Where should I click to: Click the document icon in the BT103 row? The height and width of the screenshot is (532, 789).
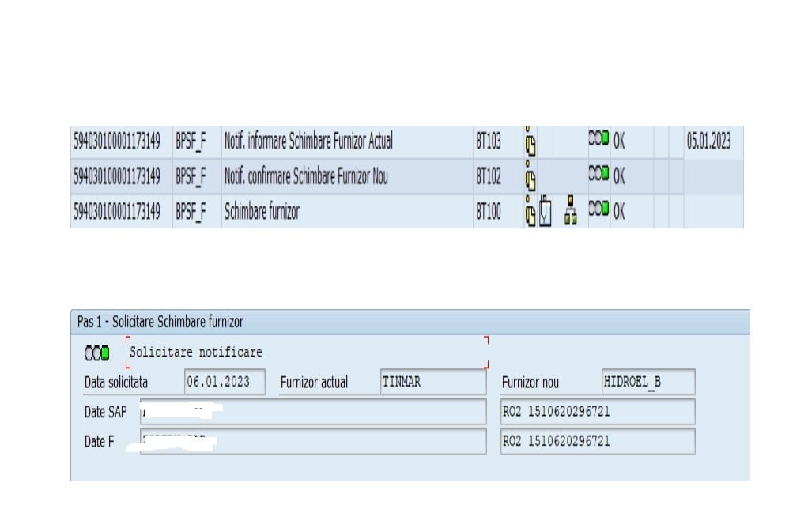[x=531, y=144]
